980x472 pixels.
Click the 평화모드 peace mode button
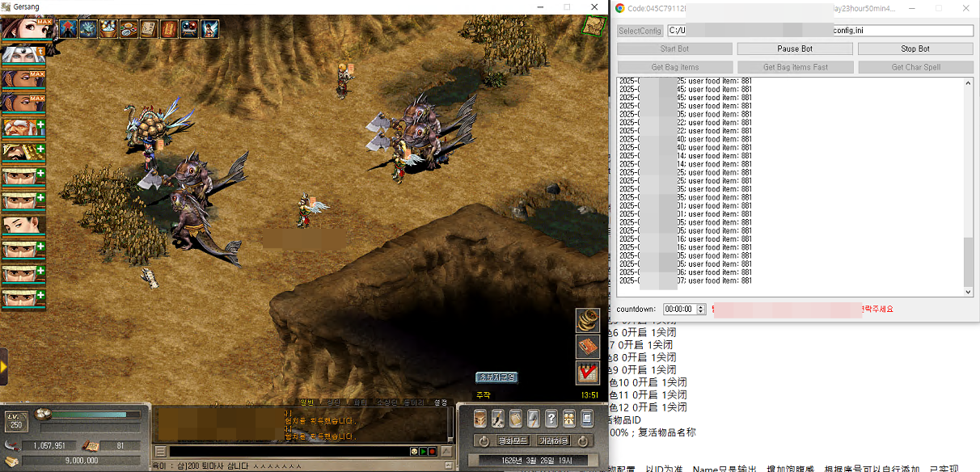[513, 441]
